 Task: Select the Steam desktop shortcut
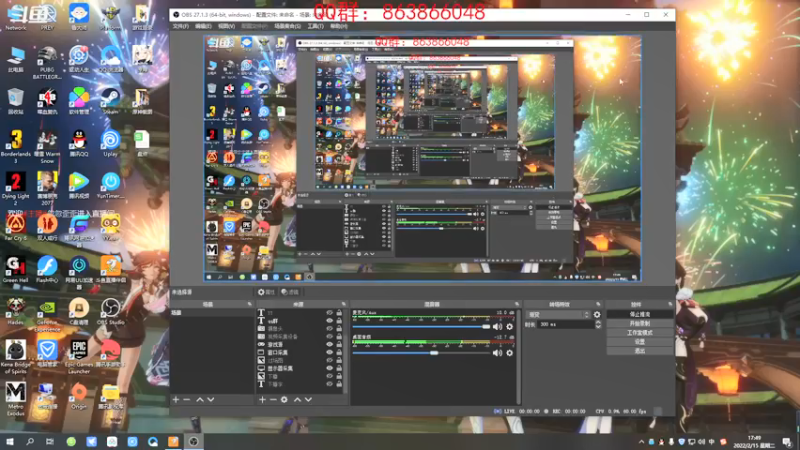pyautogui.click(x=110, y=101)
